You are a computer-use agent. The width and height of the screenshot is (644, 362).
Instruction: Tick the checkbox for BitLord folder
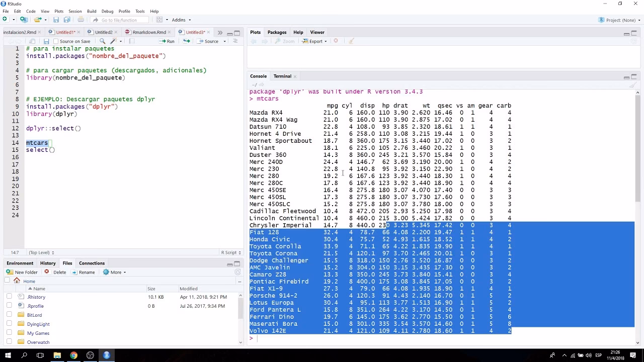point(9,315)
